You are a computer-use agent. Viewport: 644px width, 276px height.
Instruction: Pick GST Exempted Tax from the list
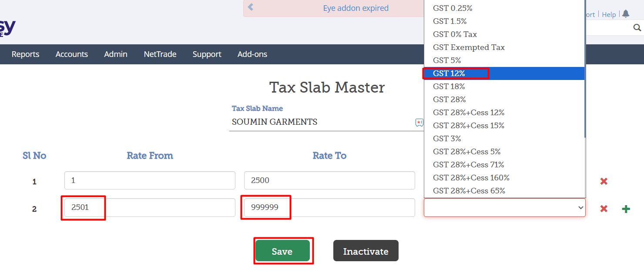coord(469,47)
